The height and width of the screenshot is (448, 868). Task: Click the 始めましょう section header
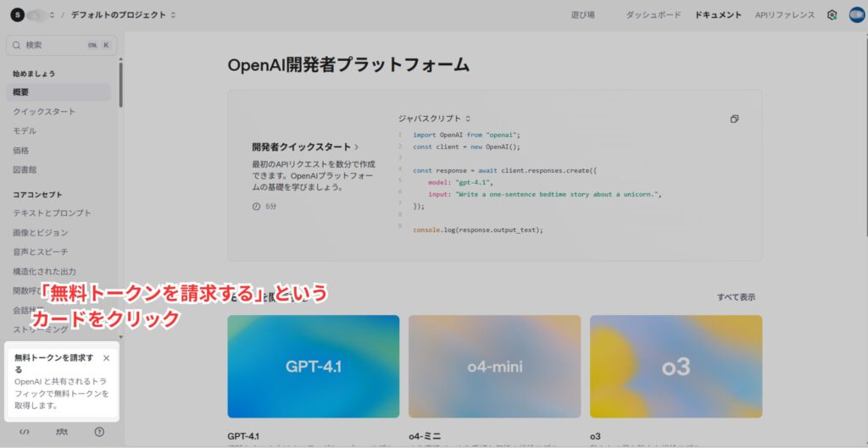(34, 74)
